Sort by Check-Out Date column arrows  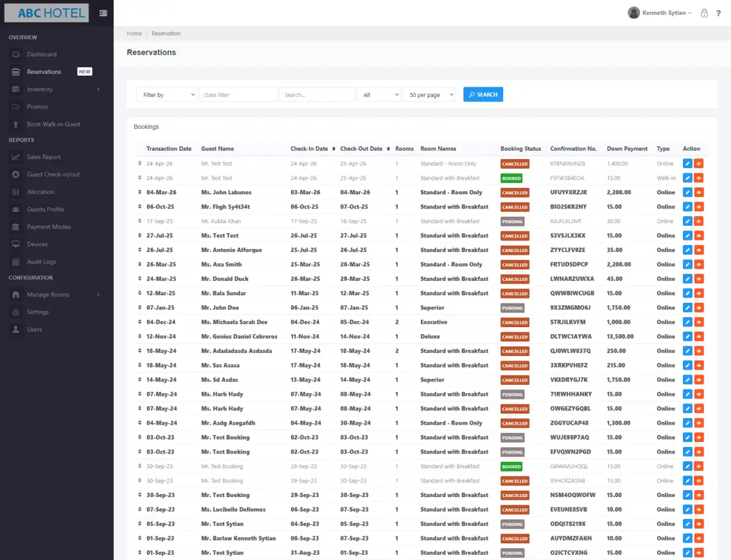click(388, 149)
